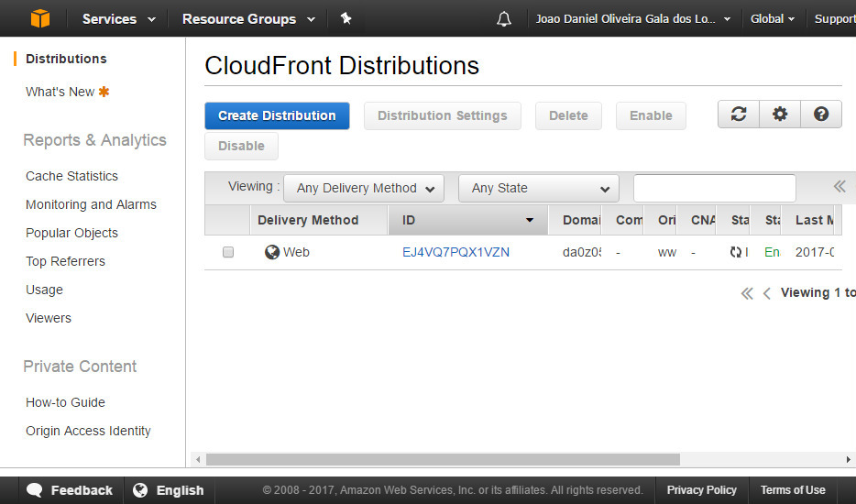Go to first page of results

(x=747, y=294)
